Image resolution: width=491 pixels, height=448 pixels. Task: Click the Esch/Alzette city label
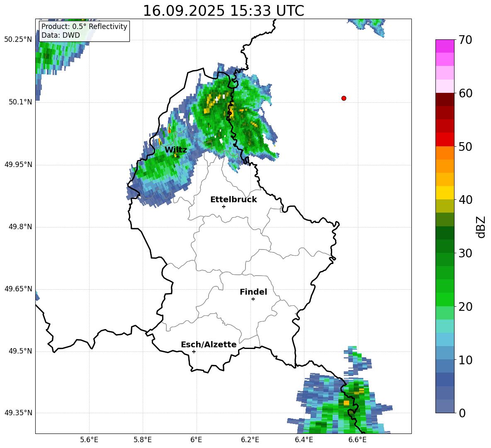(209, 344)
